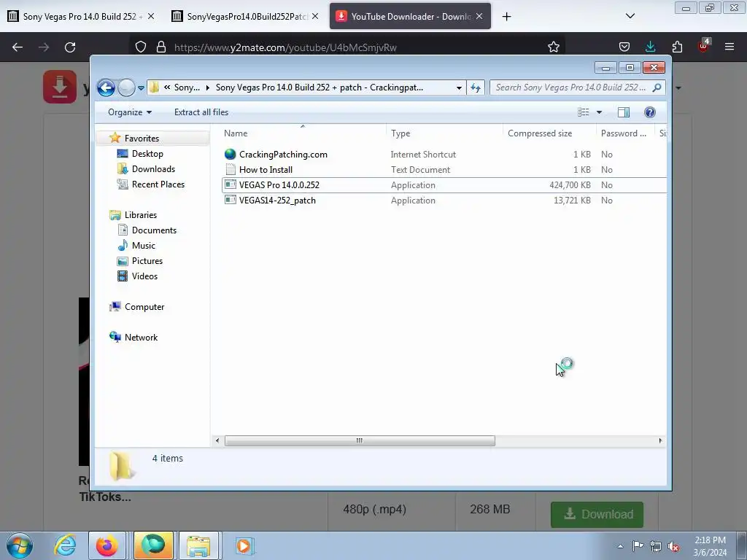The width and height of the screenshot is (747, 560).
Task: Click the Explorer forward arrow button
Action: [126, 87]
